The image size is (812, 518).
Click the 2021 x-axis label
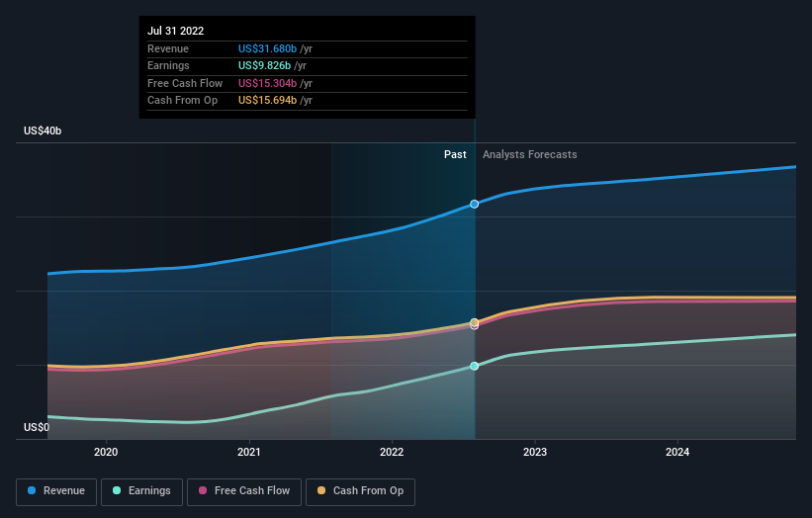coord(248,453)
